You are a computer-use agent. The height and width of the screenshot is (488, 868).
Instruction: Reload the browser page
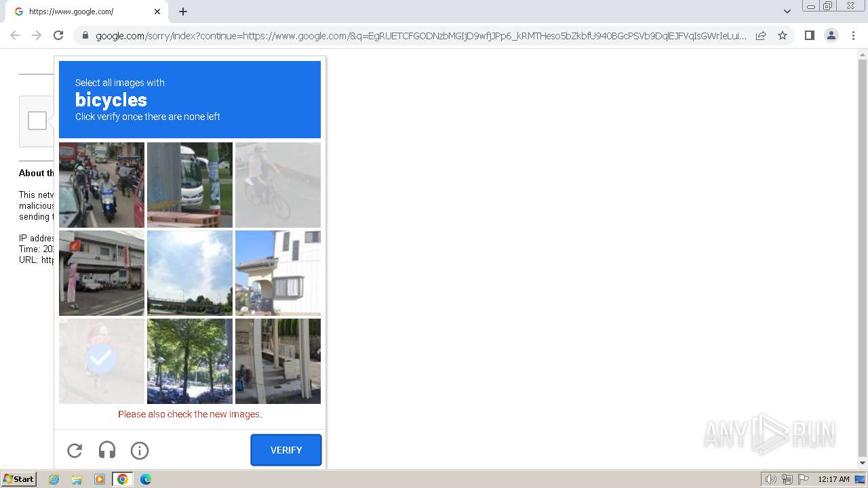[x=58, y=35]
